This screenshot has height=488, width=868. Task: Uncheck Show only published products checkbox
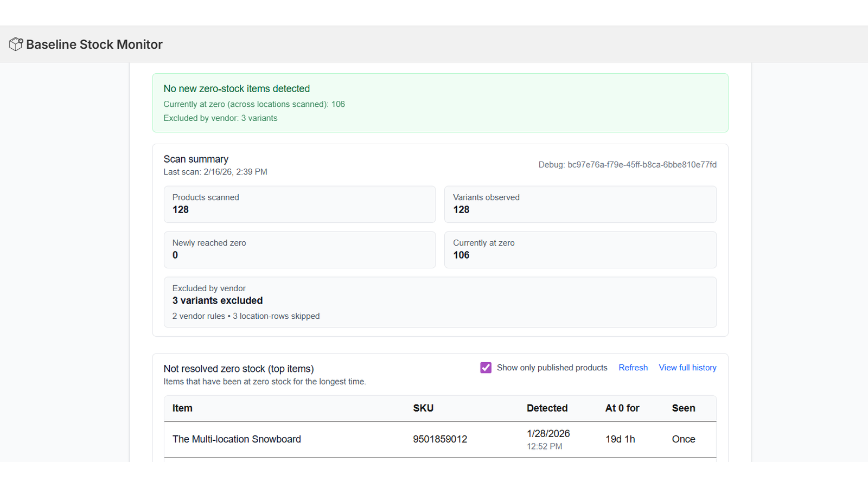coord(486,368)
